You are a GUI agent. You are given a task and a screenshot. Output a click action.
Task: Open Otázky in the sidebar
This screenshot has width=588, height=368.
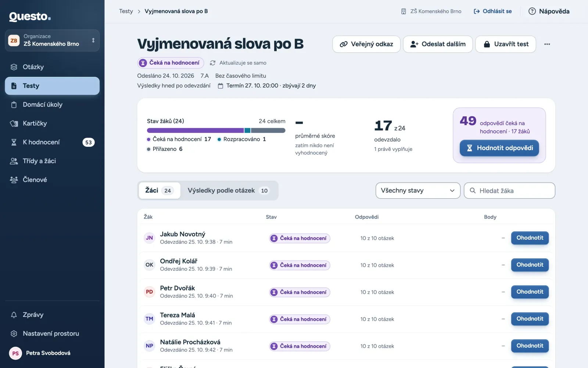(52, 67)
